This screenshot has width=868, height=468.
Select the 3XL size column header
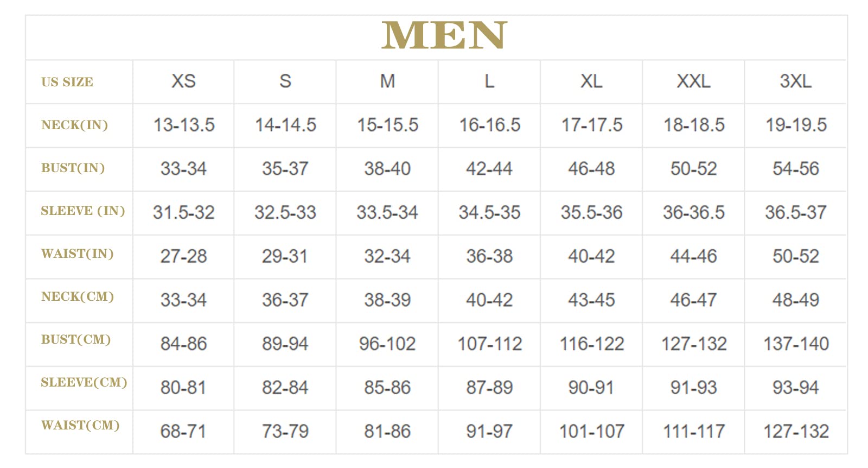pos(796,81)
